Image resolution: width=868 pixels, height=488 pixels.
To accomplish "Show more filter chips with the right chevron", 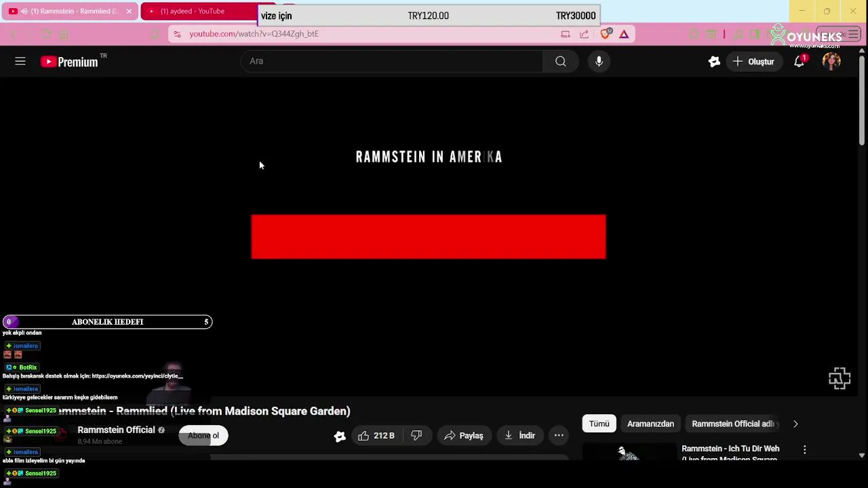I will click(795, 424).
